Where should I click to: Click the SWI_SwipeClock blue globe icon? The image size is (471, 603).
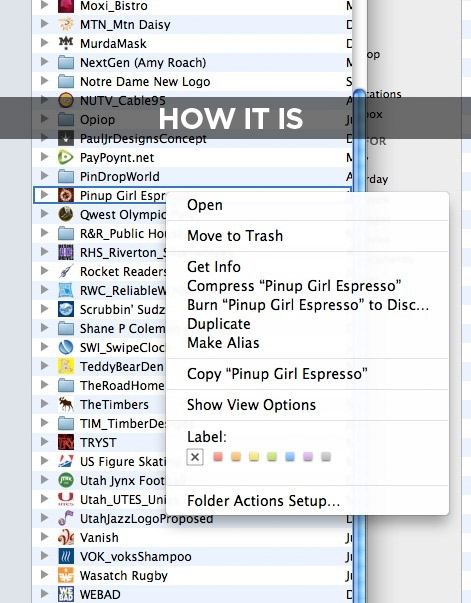[x=66, y=347]
